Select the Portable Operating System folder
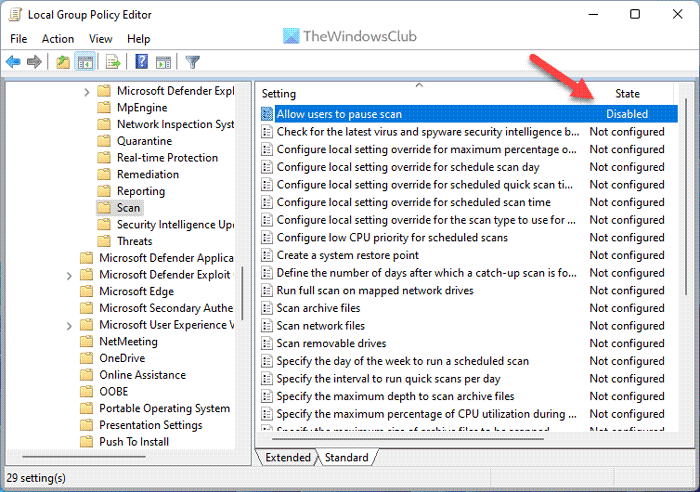Screen dimensions: 700x492 click(164, 409)
